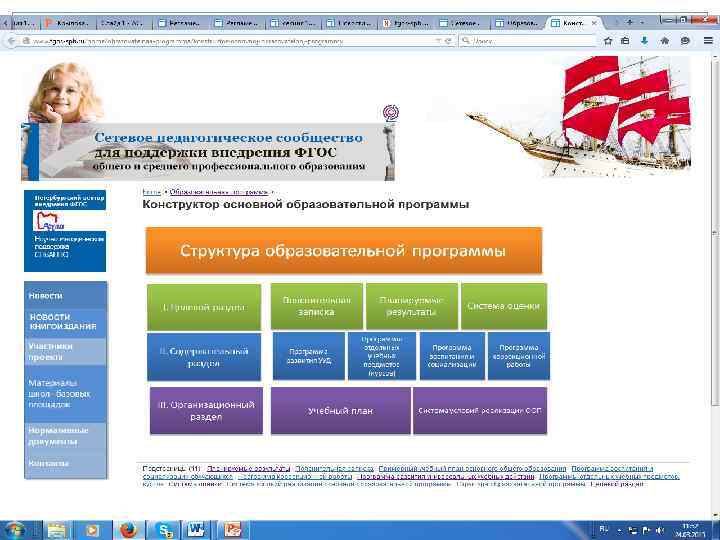Click Программы отдельных учебных предметов block
This screenshot has height=540, width=720.
[x=382, y=356]
